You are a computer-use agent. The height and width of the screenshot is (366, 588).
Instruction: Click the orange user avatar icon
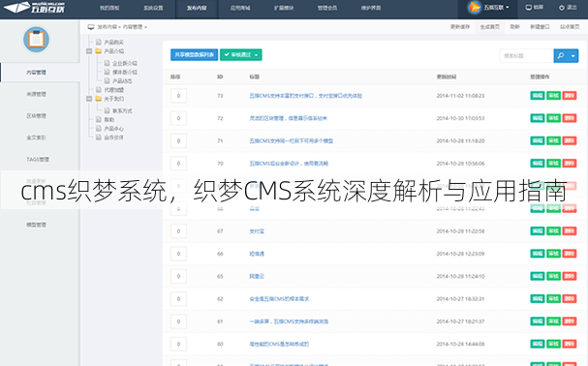pyautogui.click(x=475, y=7)
